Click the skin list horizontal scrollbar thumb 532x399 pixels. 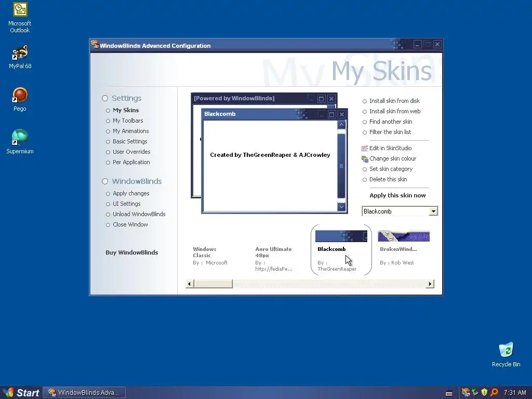tap(213, 284)
